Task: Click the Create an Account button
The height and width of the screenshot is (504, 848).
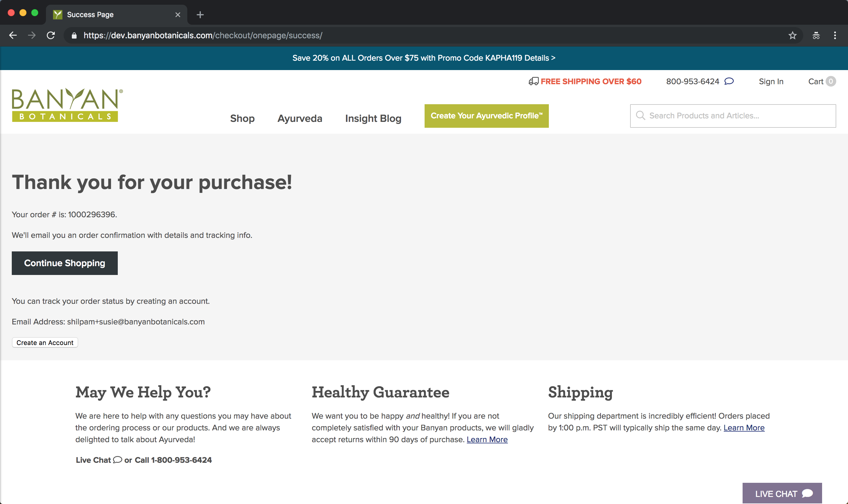Action: click(x=45, y=343)
